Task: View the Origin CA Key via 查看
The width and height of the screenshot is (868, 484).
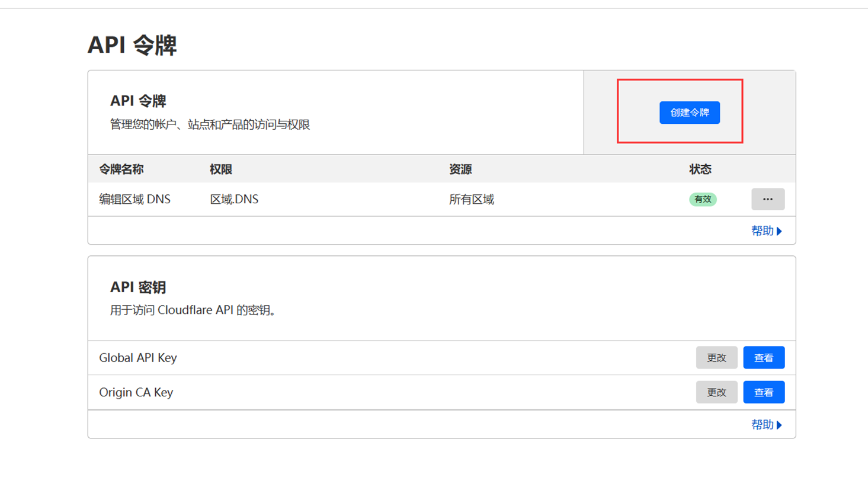Action: (x=763, y=392)
